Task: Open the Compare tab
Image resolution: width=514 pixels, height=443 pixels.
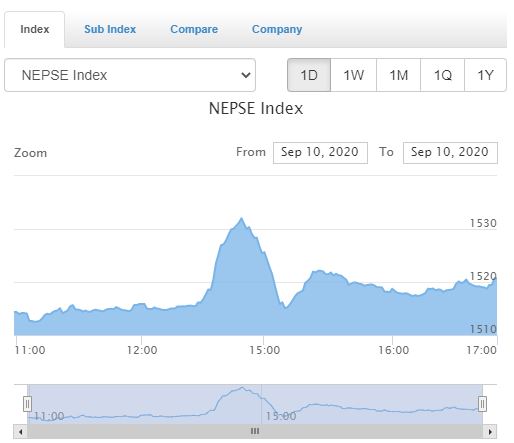Action: click(194, 29)
